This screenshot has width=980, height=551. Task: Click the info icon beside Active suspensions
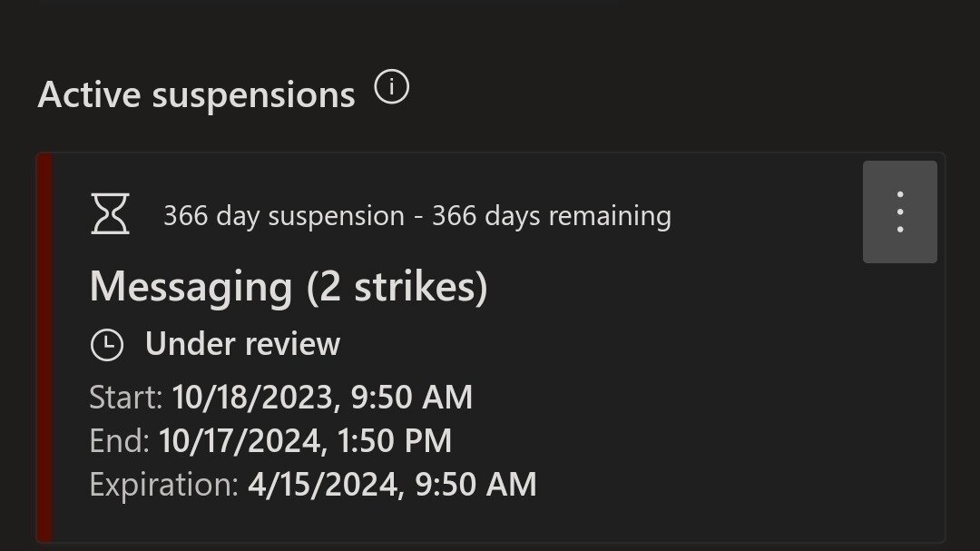(392, 88)
